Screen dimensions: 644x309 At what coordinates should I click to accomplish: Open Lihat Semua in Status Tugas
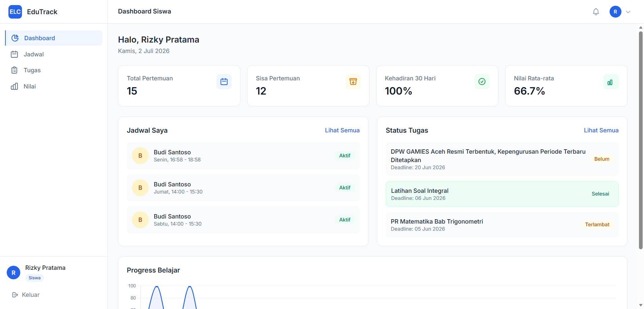tap(601, 130)
